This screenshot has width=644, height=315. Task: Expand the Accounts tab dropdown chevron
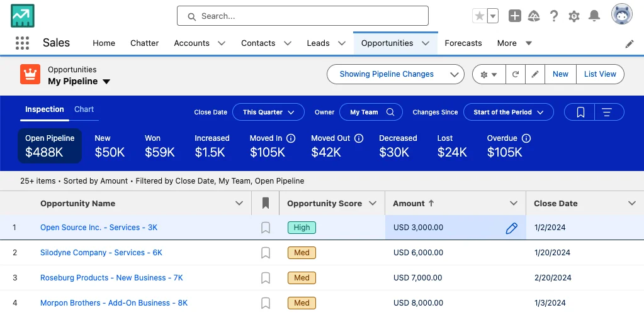click(x=222, y=43)
